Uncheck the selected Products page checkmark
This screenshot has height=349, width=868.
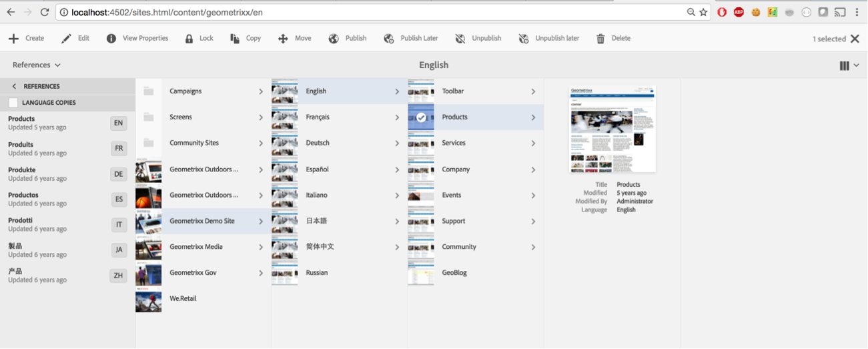point(421,117)
